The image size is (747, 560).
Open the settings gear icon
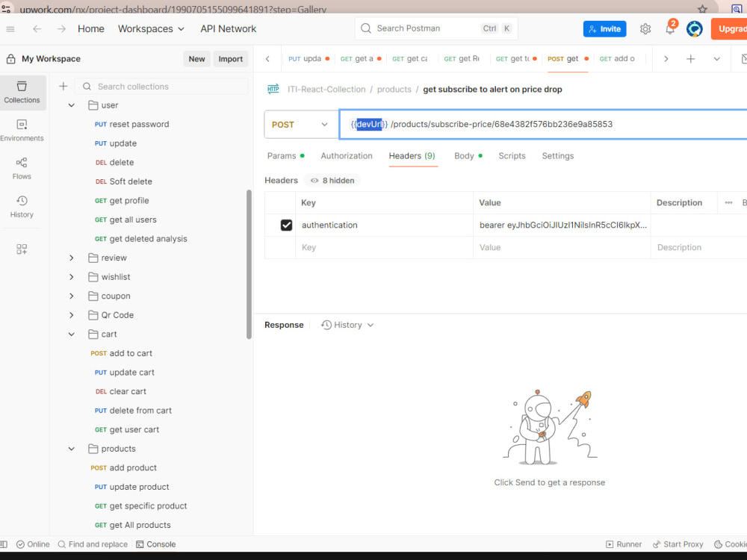point(645,29)
